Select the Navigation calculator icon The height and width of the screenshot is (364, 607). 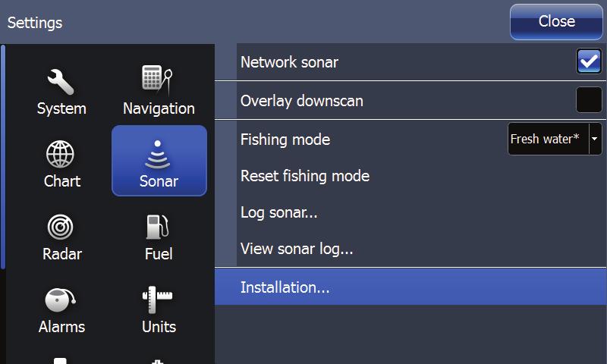[157, 80]
